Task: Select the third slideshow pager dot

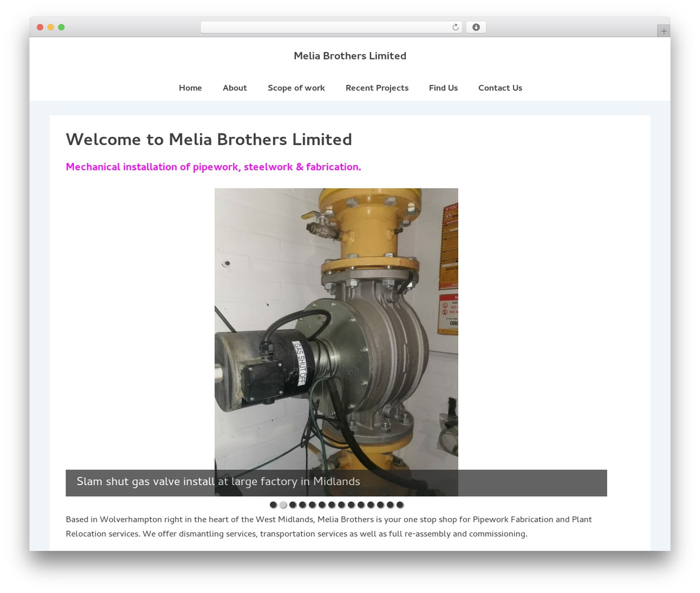Action: (293, 505)
